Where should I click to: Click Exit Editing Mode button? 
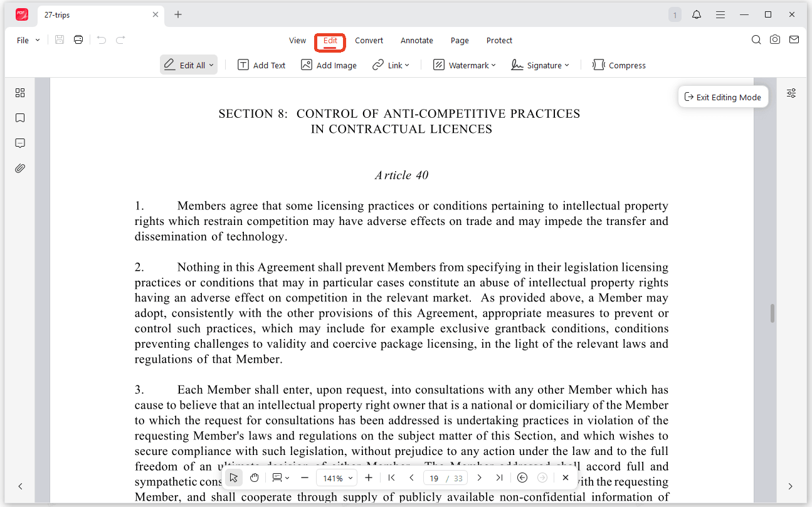pos(723,97)
